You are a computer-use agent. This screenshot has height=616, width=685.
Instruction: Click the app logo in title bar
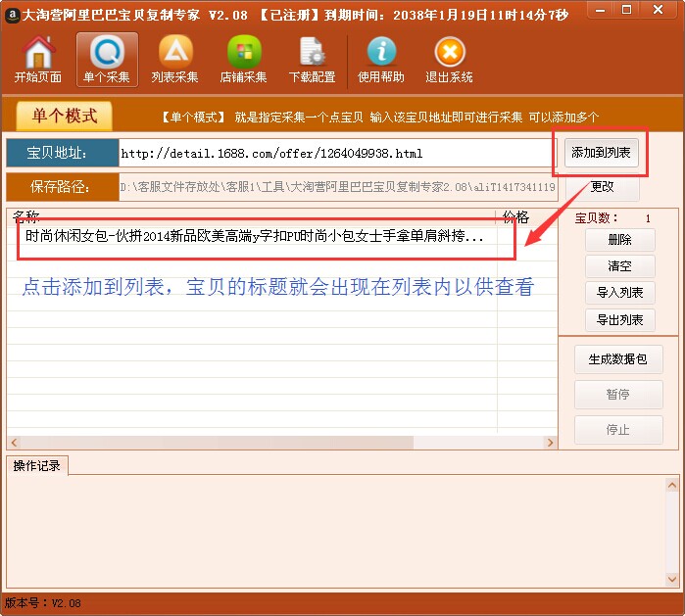point(12,16)
